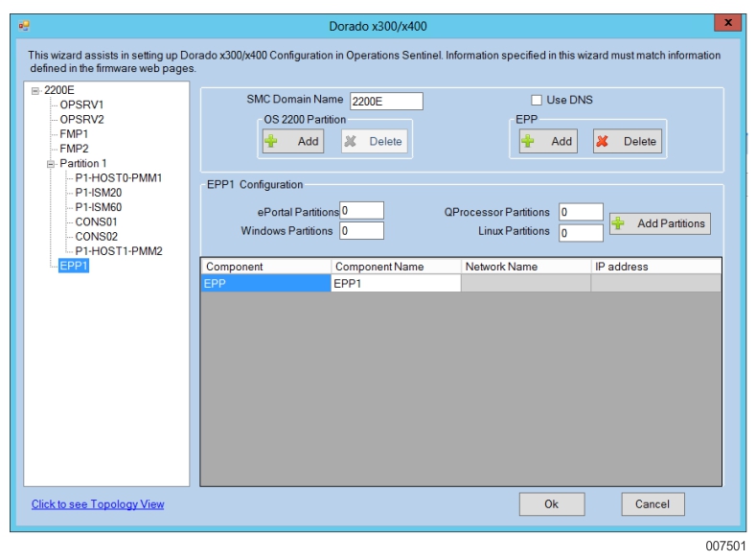Click the Component Name column header

[396, 267]
